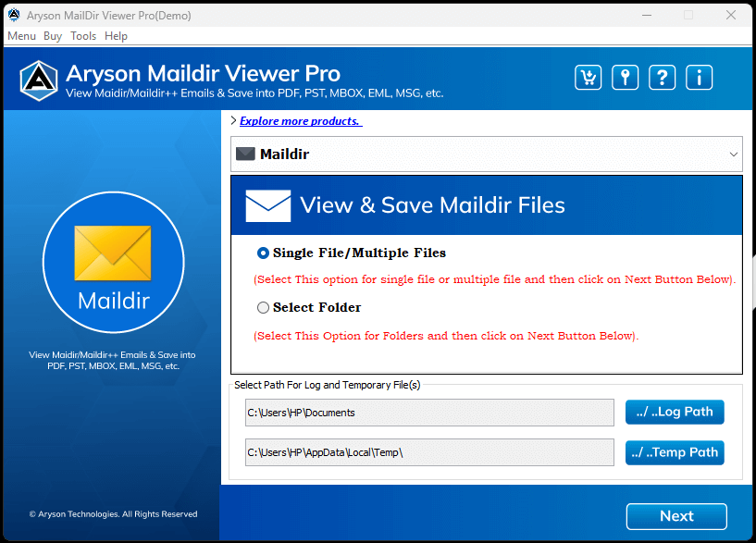Click the Temp Path button
This screenshot has width=756, height=543.
coord(675,452)
